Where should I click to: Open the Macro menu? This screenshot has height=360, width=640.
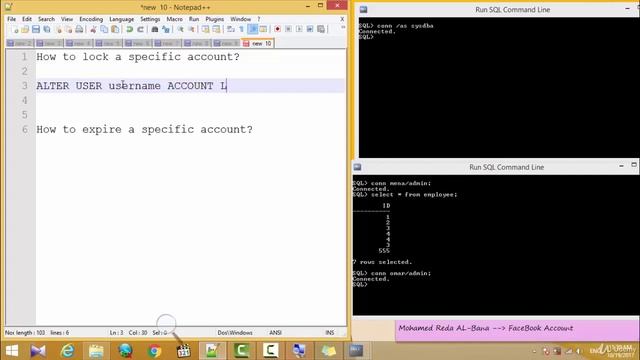click(x=174, y=19)
